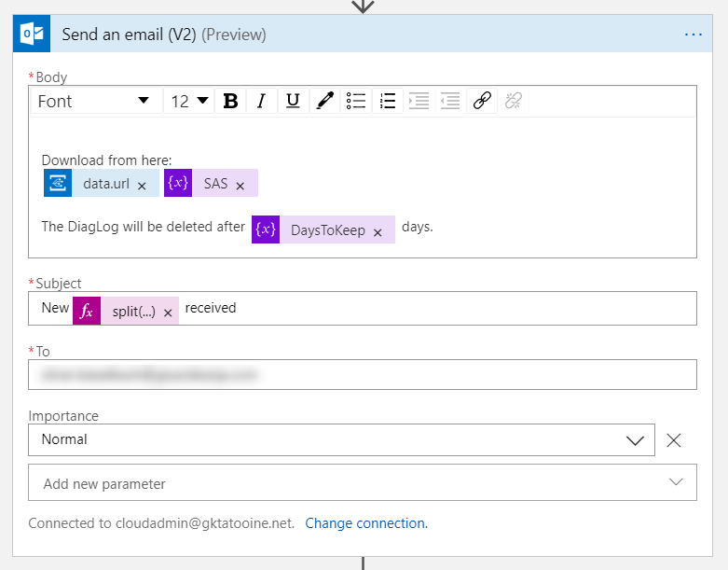
Task: Increase indent in email body
Action: coord(419,102)
